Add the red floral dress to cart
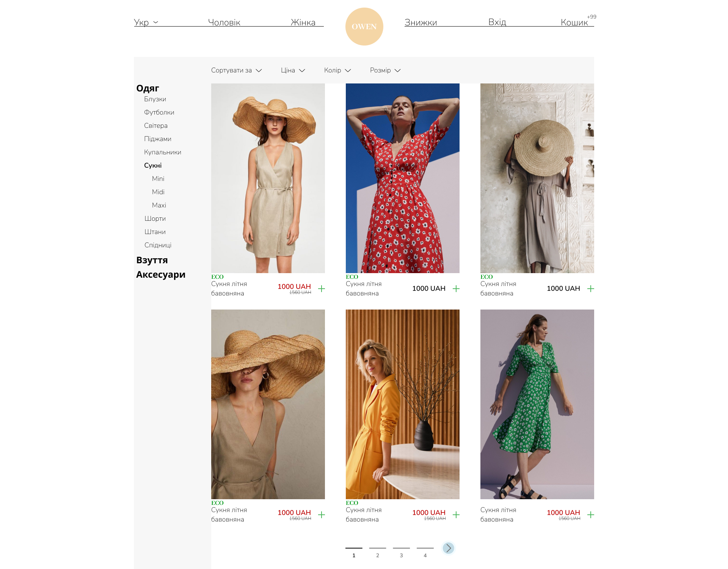 456,289
